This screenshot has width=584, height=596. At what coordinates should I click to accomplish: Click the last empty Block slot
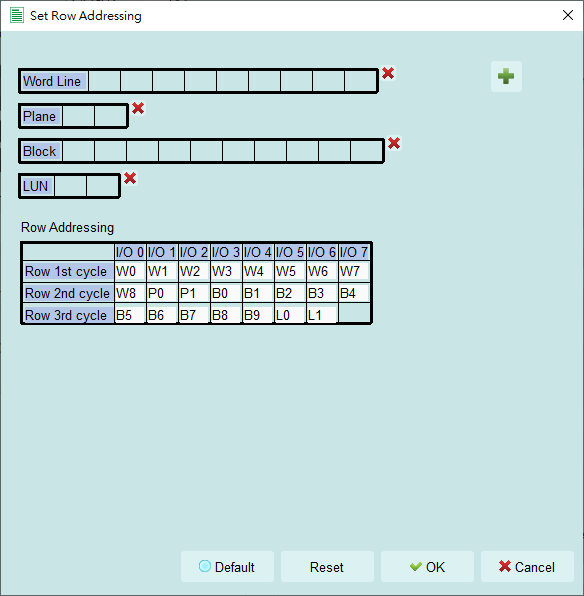(x=367, y=151)
